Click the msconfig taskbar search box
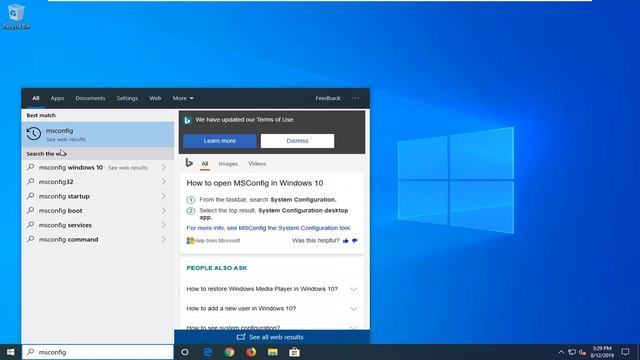 click(x=98, y=352)
